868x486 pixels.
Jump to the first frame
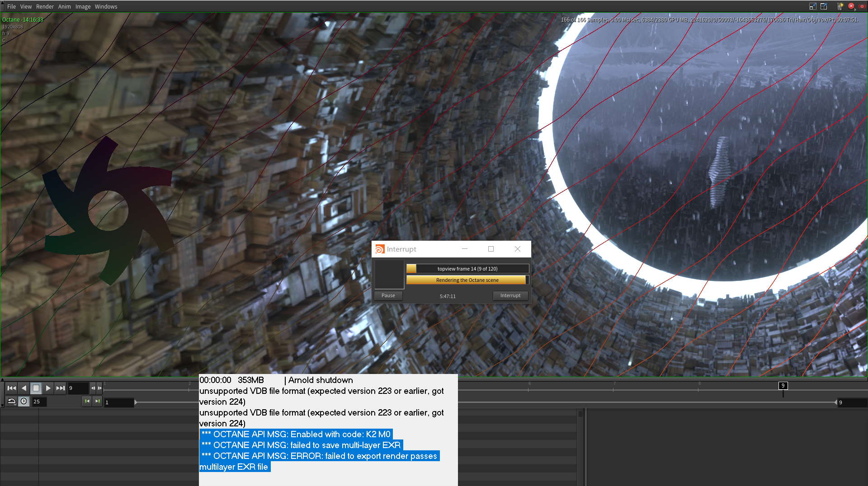(x=12, y=388)
